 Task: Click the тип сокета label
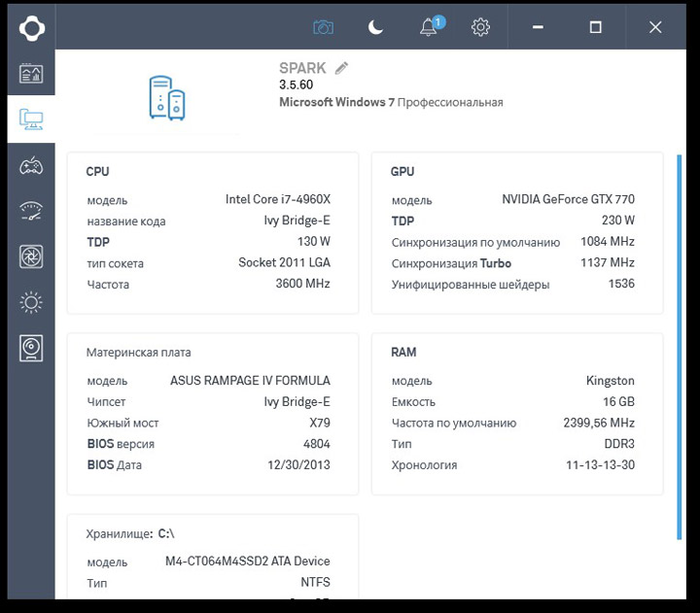click(x=115, y=263)
